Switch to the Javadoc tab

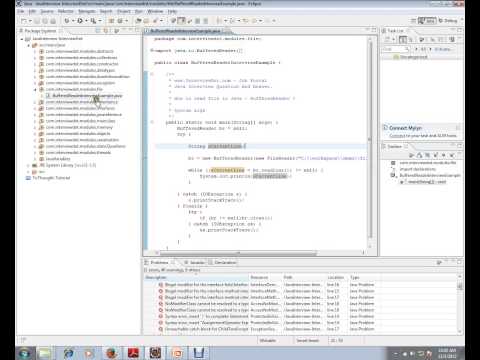tap(194, 263)
